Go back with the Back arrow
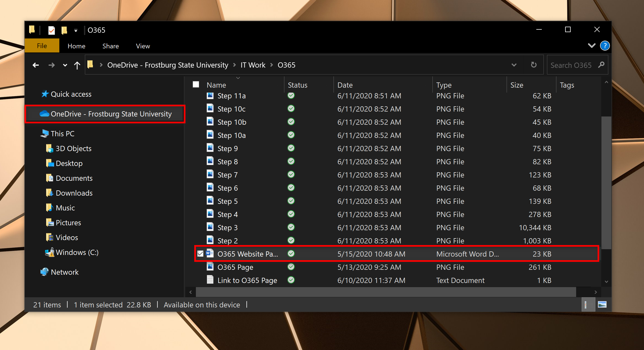 (36, 65)
